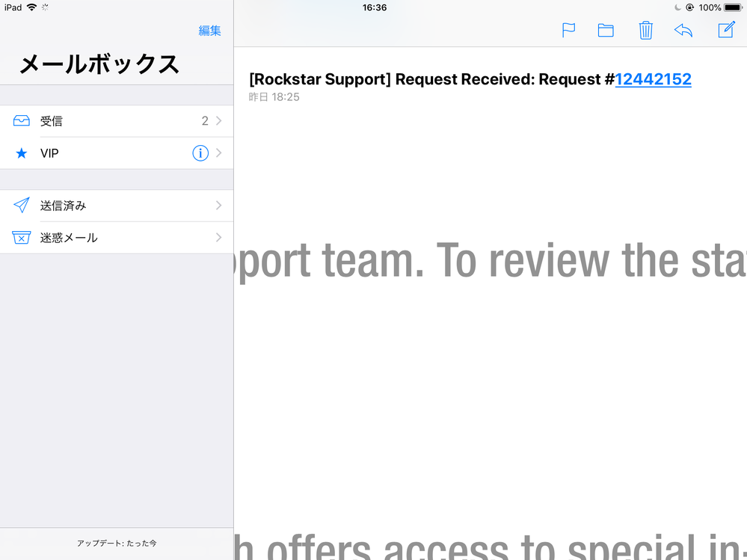Compose a new message

(726, 30)
